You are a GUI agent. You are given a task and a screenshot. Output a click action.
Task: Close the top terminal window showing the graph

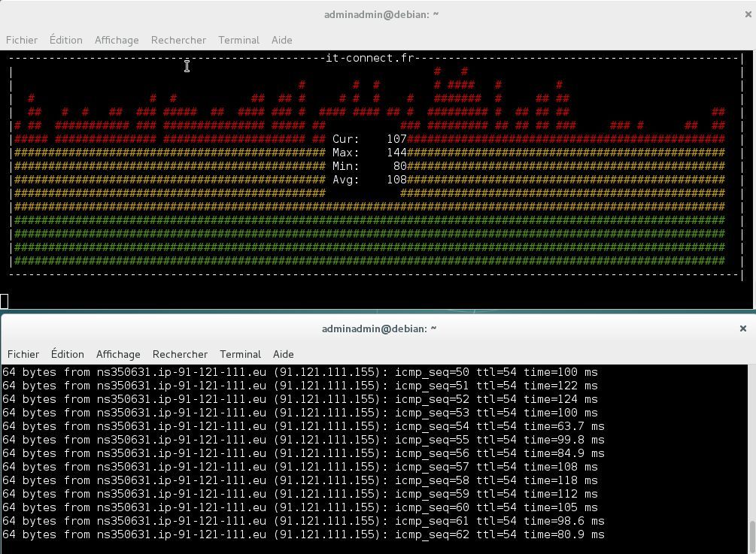point(748,14)
